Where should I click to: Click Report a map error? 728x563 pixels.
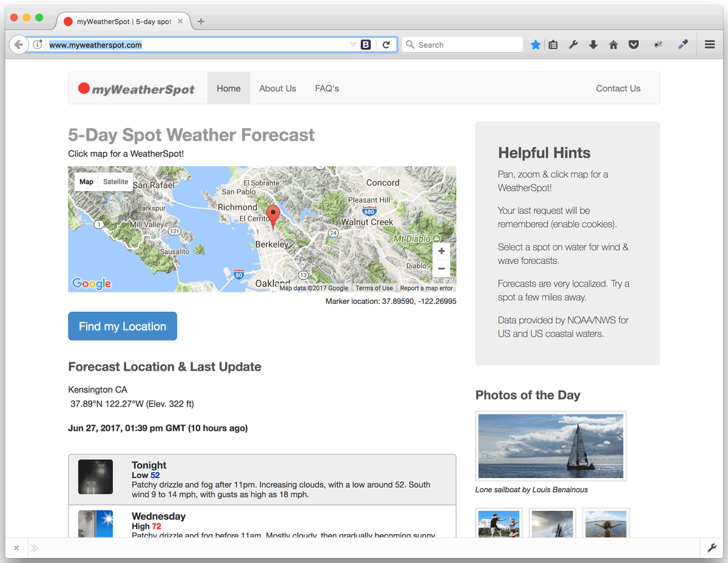426,288
